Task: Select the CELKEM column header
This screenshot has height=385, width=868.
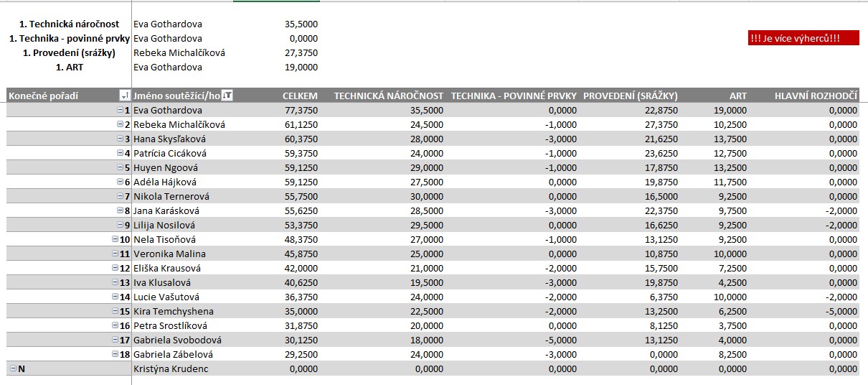Action: tap(300, 96)
